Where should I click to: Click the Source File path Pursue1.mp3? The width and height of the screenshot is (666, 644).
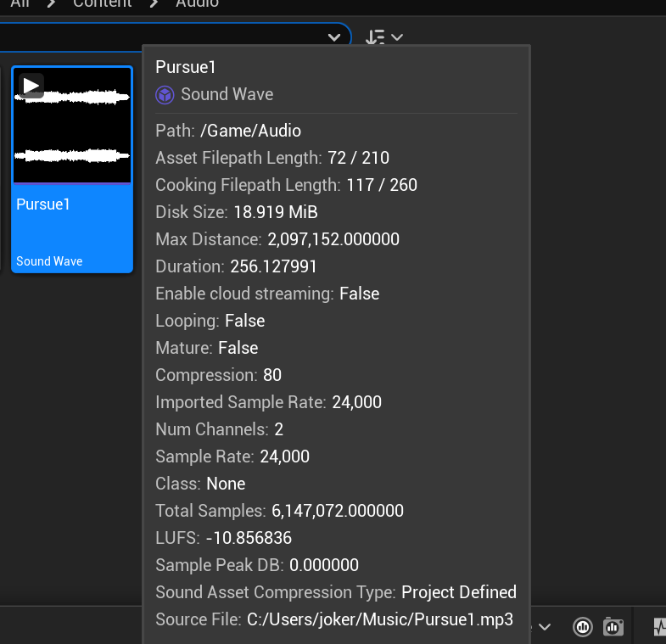pyautogui.click(x=380, y=619)
